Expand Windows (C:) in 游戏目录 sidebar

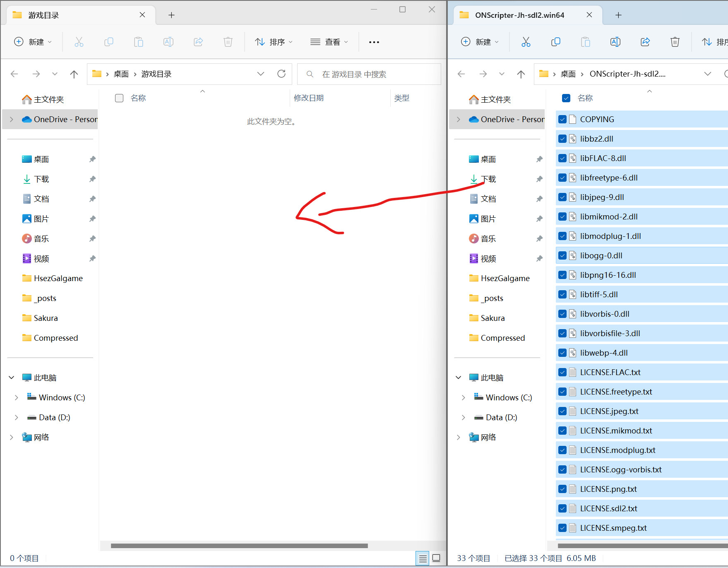pos(17,397)
